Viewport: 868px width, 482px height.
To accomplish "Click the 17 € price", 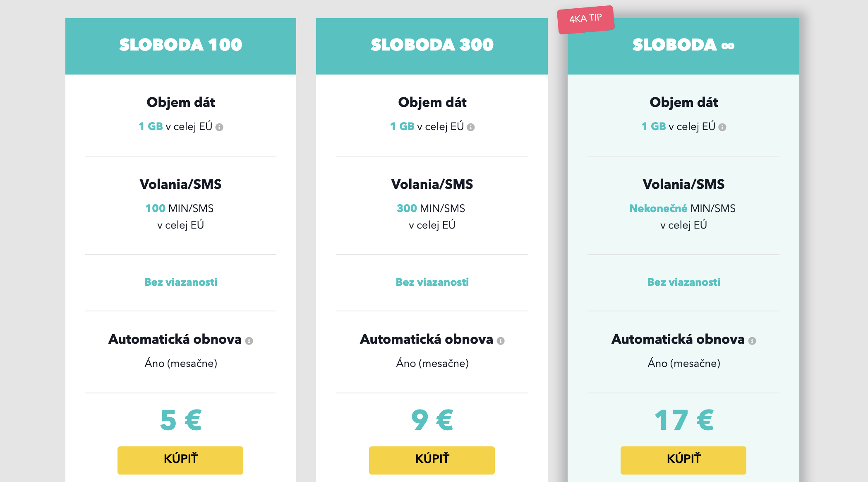I will tap(684, 420).
